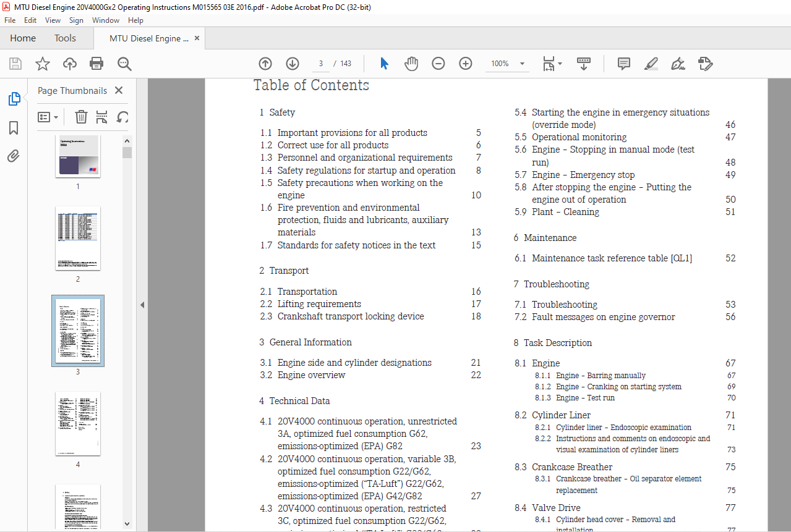Viewport: 791px width, 532px height.
Task: Rotate page with undo arrow icon
Action: 123,117
